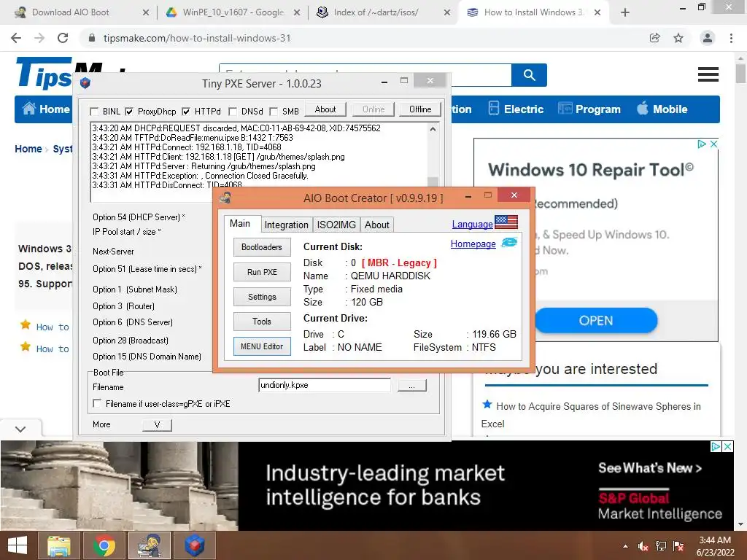Viewport: 747px width, 560px height.
Task: Click the Run PXE button
Action: (262, 272)
